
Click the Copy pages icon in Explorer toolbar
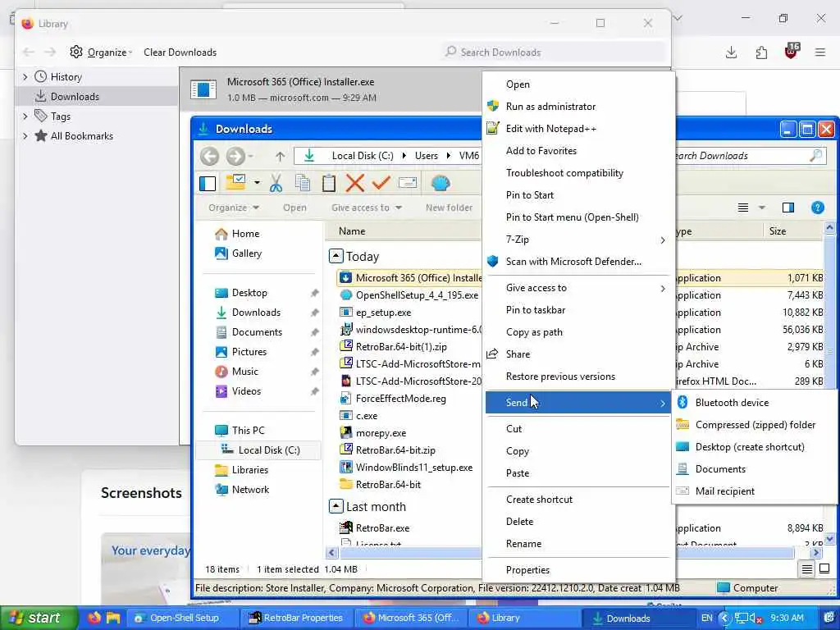[303, 183]
